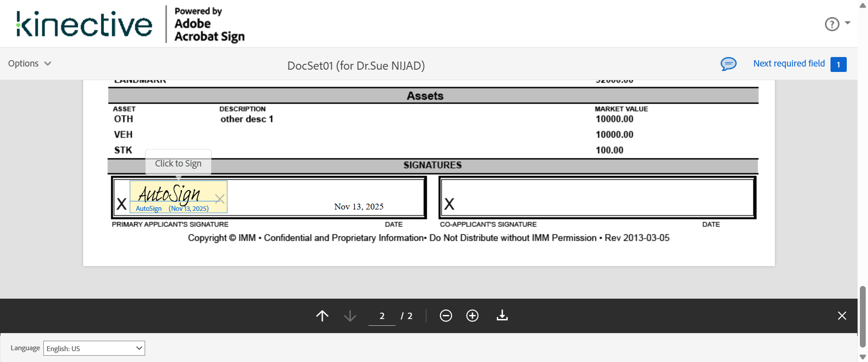Click the AutoSign signature field
This screenshot has height=362, width=868.
point(179,197)
